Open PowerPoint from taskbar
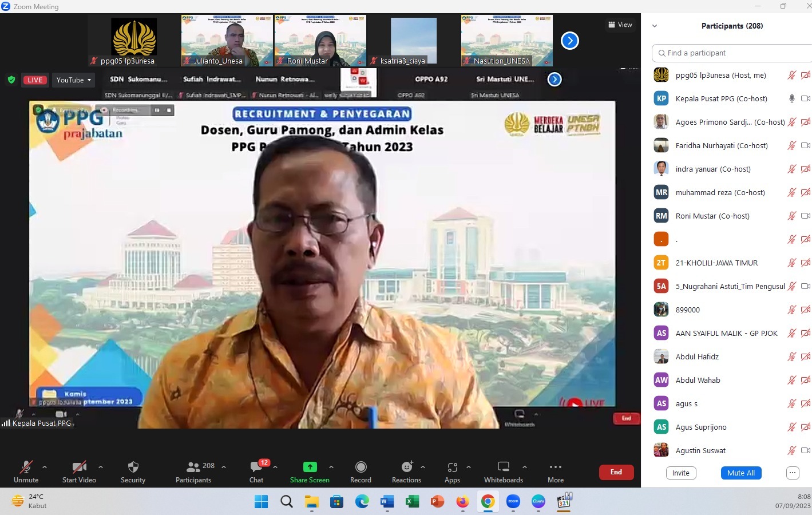Image resolution: width=812 pixels, height=515 pixels. 437,502
